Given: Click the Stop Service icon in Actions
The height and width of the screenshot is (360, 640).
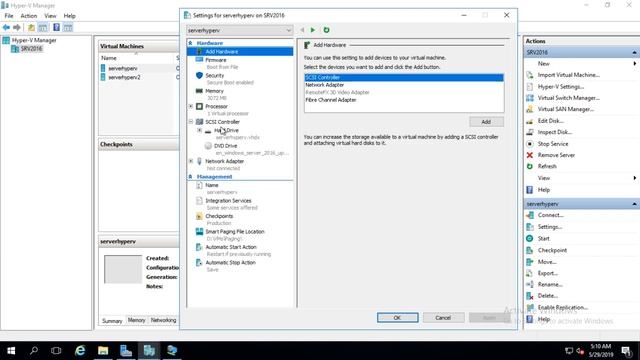Looking at the screenshot, I should pos(529,144).
